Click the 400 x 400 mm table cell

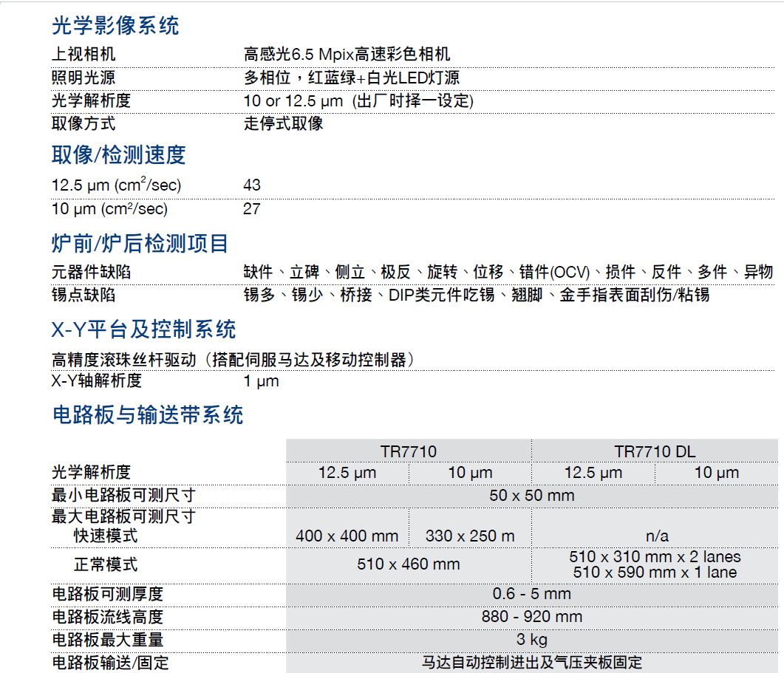(347, 536)
